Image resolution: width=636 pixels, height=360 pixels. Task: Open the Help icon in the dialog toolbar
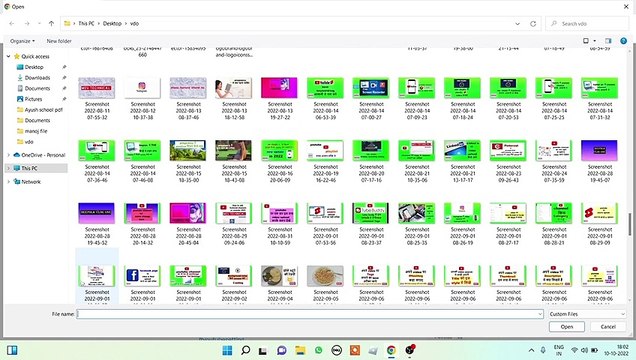point(623,41)
